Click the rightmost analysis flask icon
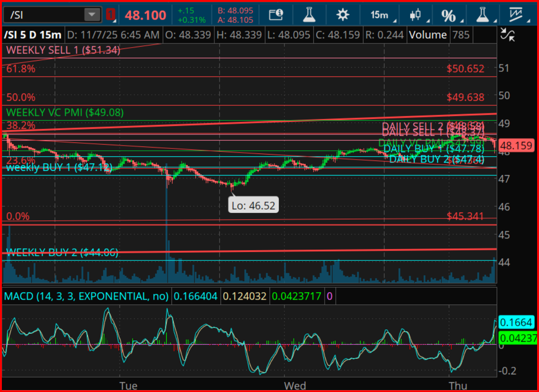The height and width of the screenshot is (392, 539). click(x=482, y=14)
